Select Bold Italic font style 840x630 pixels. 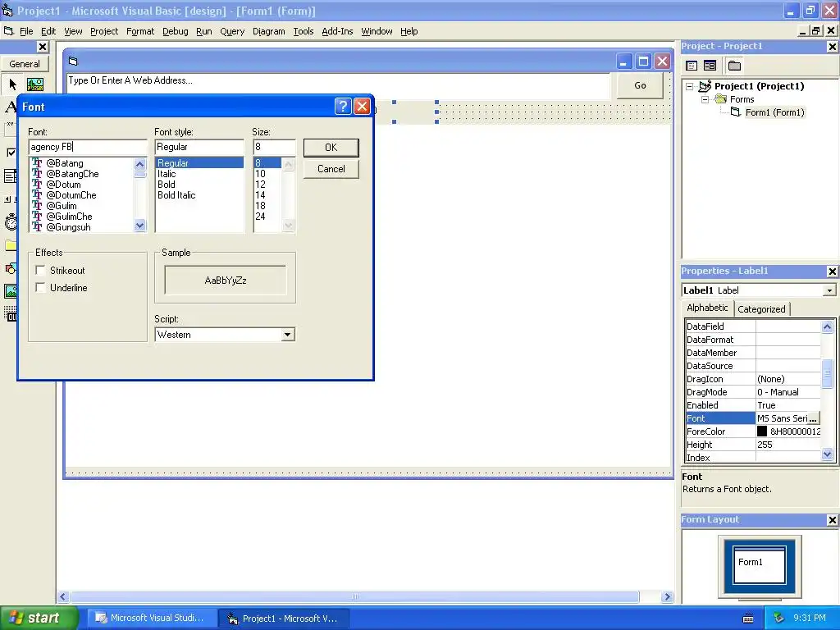[x=176, y=195]
